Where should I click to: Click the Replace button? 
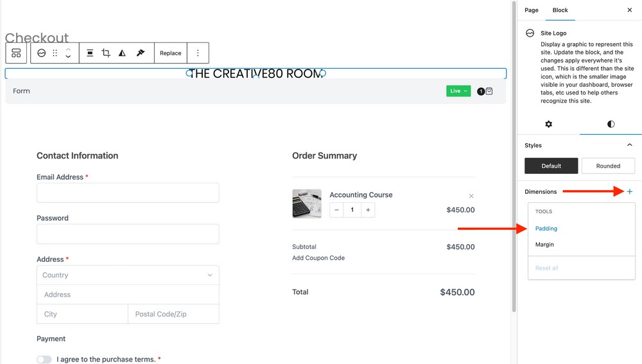click(x=170, y=53)
